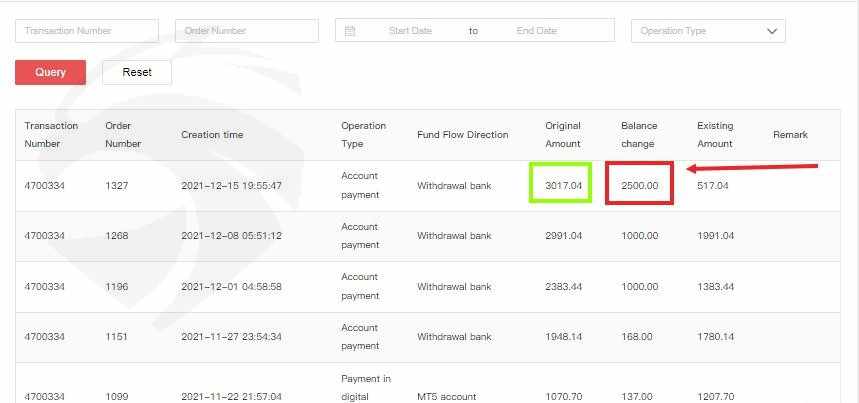Screen dimensions: 859x403
Task: Click Withdrawal bank in order 1151 row
Action: [454, 337]
